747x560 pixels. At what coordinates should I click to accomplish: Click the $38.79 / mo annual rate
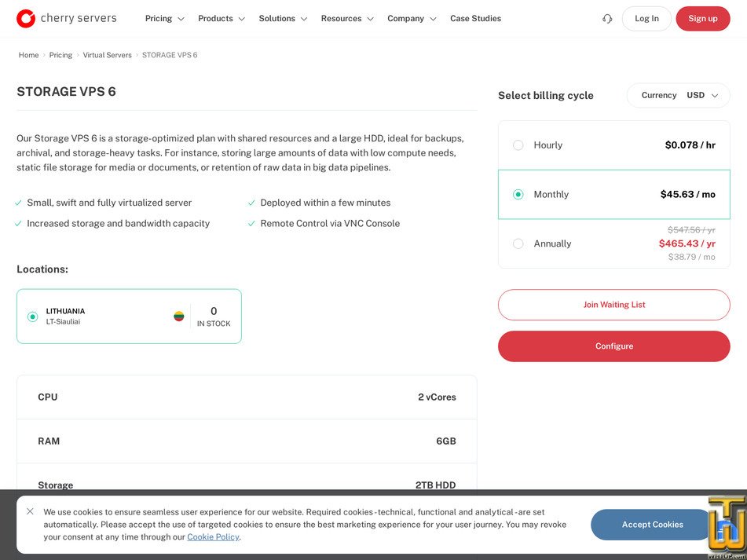[692, 257]
